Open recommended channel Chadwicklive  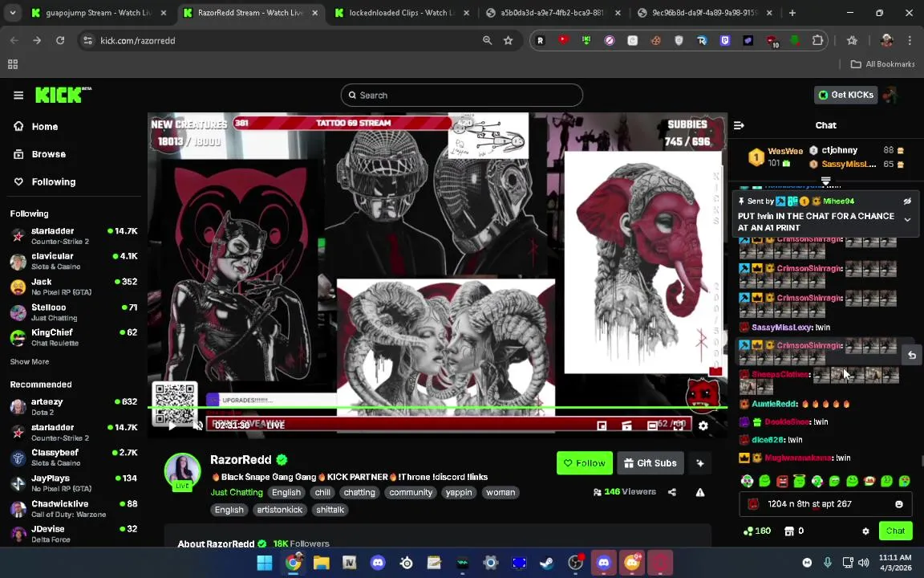pyautogui.click(x=74, y=508)
